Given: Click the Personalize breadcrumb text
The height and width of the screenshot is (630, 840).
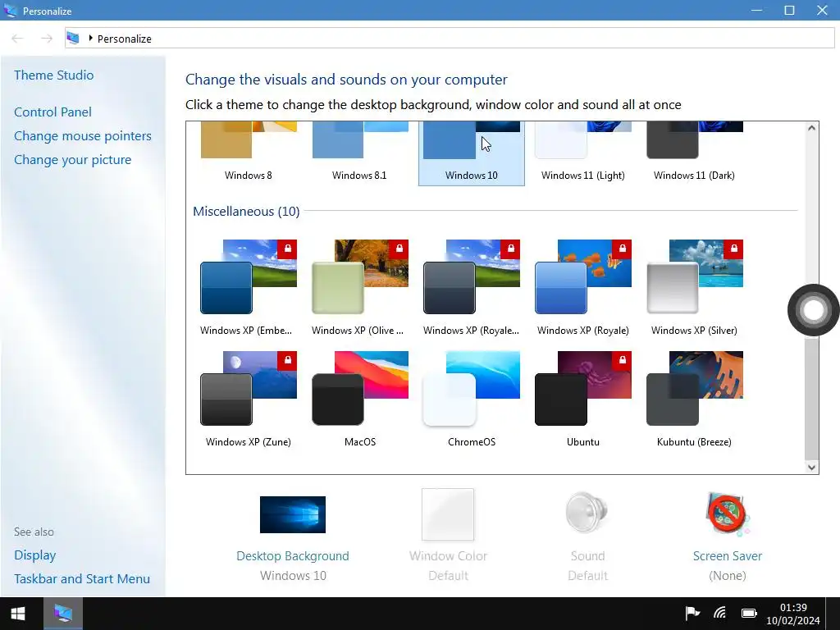Looking at the screenshot, I should pos(125,39).
